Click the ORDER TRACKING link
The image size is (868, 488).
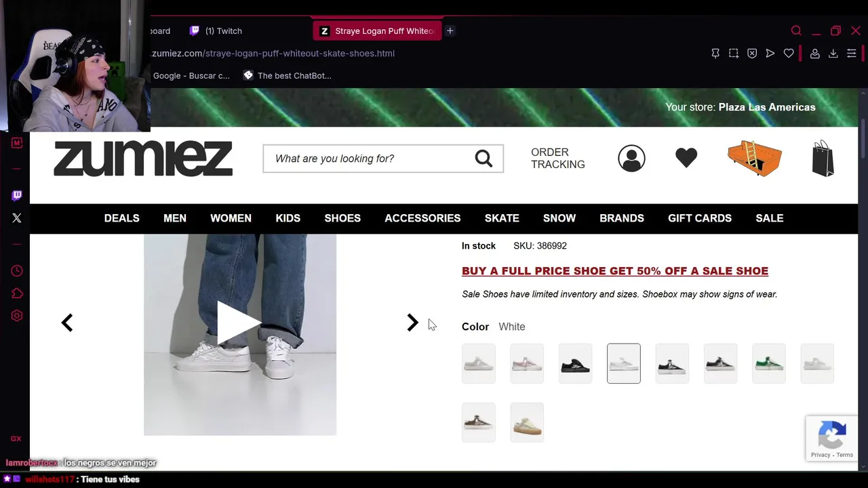coord(558,159)
